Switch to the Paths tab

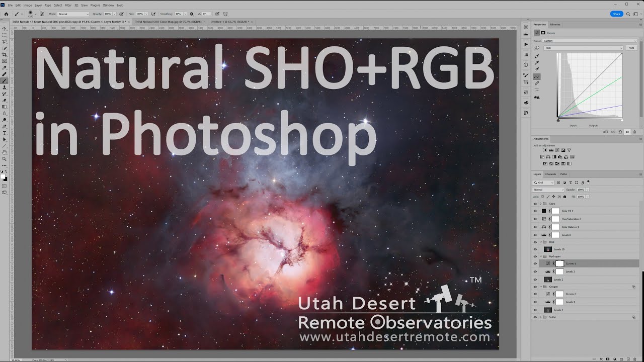pyautogui.click(x=563, y=174)
